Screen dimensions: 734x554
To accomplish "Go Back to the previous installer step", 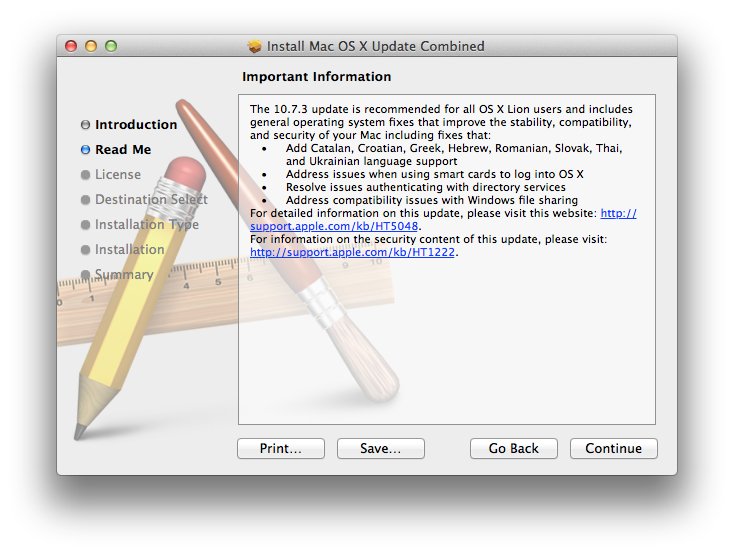I will point(513,448).
